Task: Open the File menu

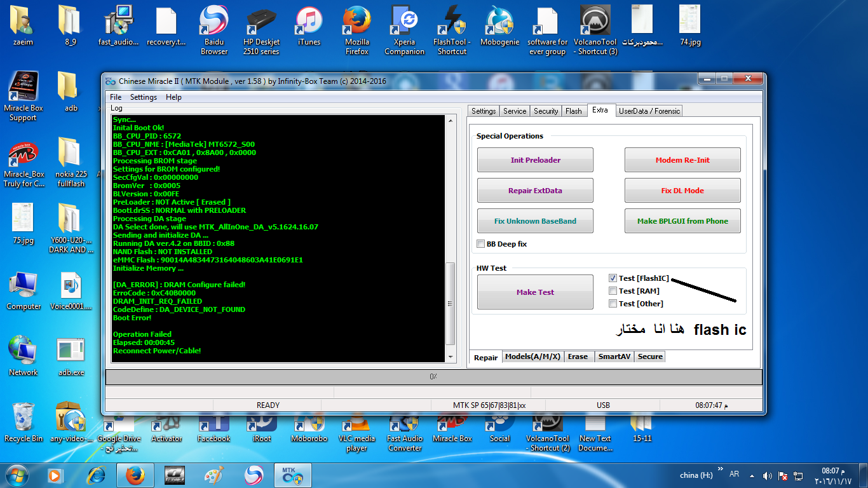Action: 116,97
